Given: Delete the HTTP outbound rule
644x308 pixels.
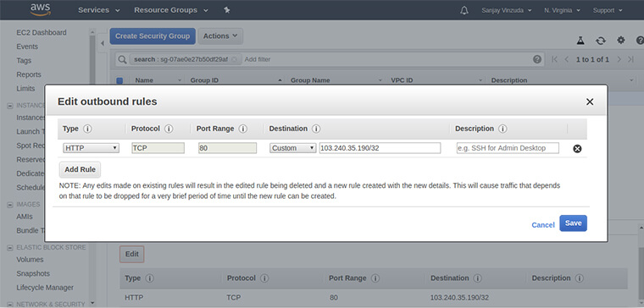Looking at the screenshot, I should 577,148.
